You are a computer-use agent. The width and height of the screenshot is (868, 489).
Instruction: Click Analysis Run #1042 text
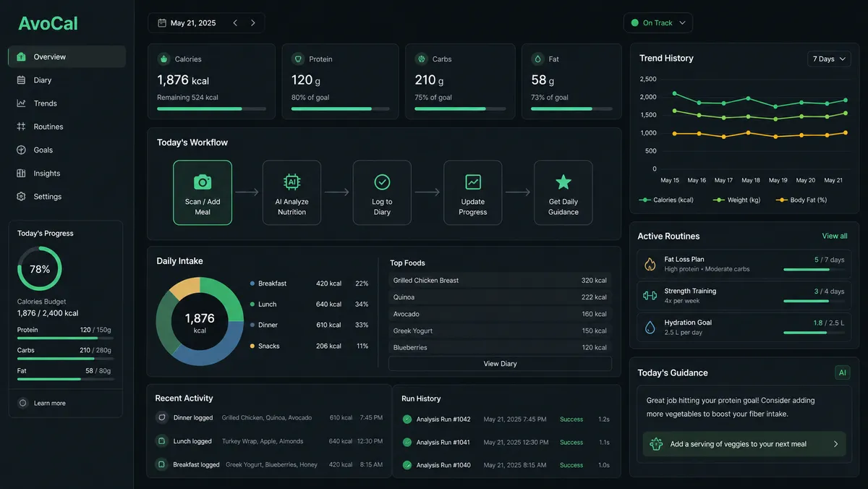[x=443, y=419]
